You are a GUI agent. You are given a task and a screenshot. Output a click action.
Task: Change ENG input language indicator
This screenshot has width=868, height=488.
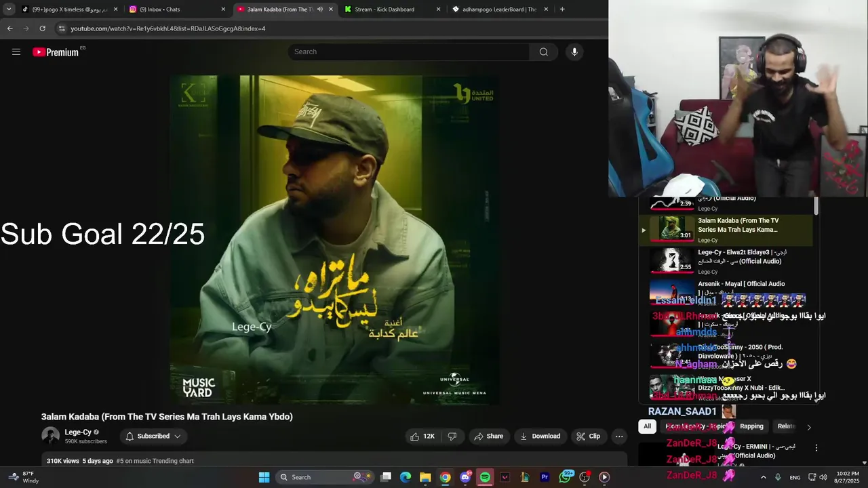tap(795, 477)
